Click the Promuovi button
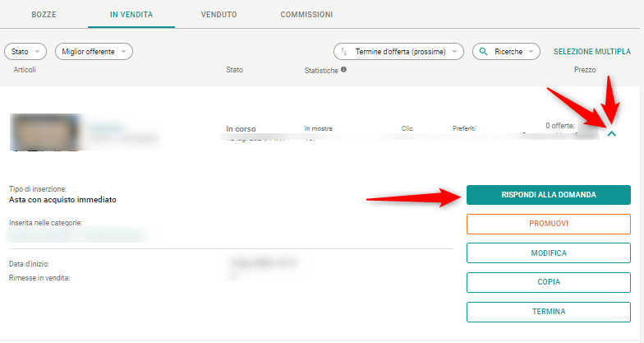Image resolution: width=644 pixels, height=343 pixels. coord(548,224)
